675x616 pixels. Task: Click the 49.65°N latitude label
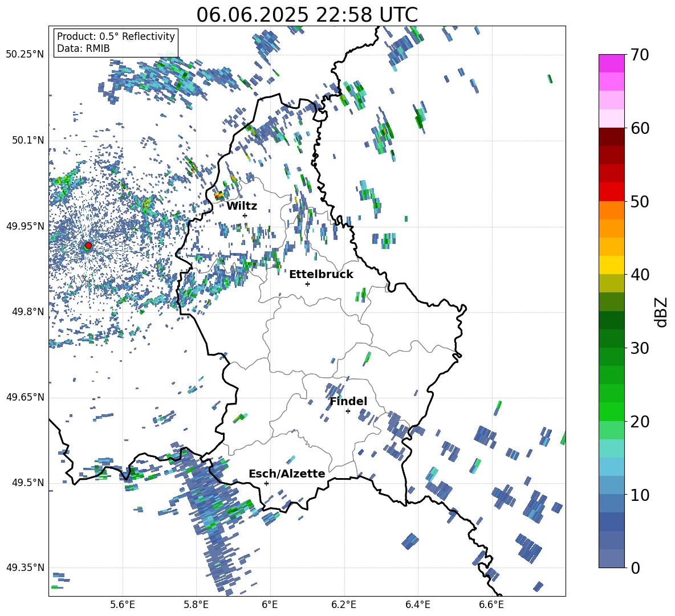pos(25,397)
